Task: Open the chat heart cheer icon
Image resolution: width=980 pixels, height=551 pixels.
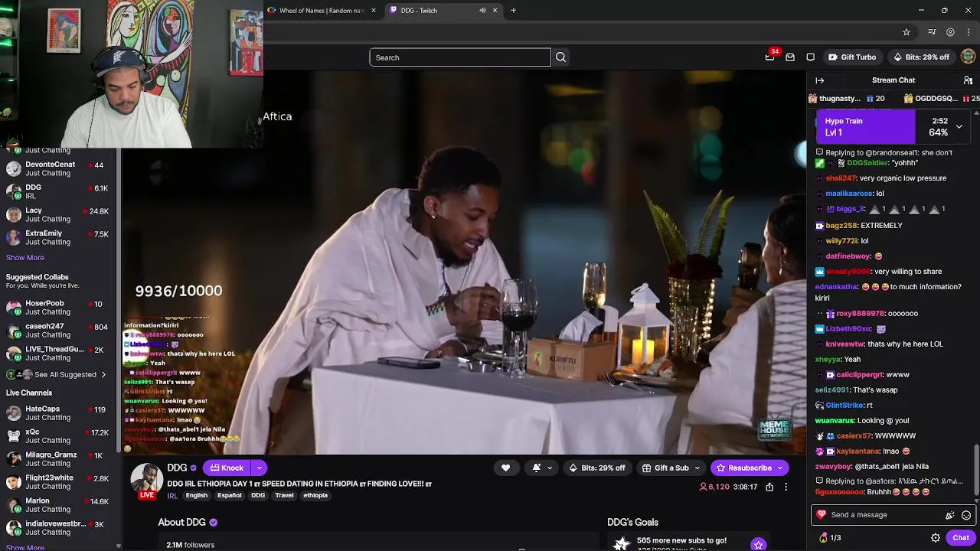Action: click(822, 514)
